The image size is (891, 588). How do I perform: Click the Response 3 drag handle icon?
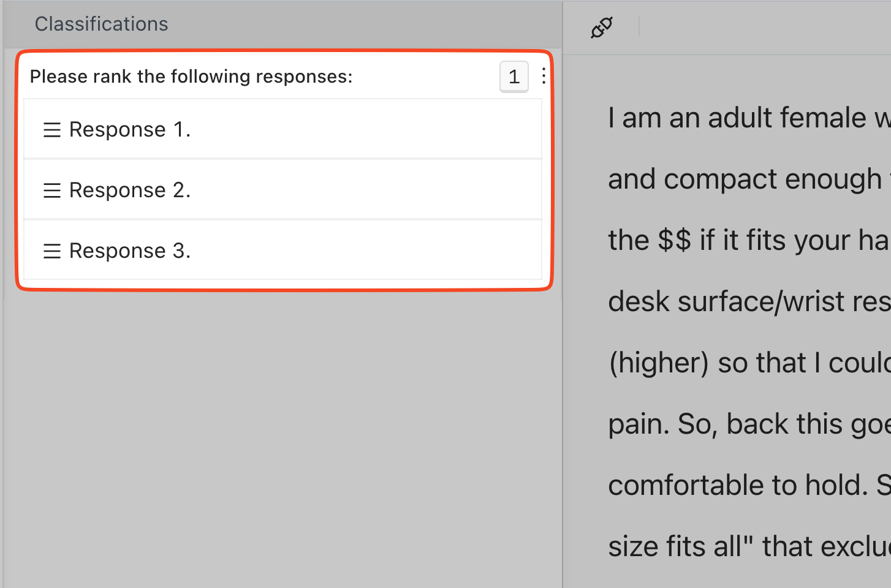coord(52,251)
